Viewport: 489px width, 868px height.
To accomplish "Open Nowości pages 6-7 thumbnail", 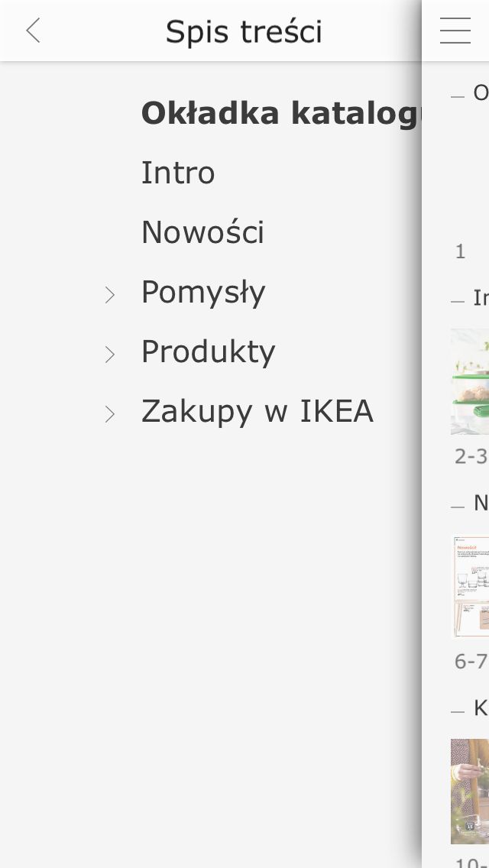I will pos(470,587).
